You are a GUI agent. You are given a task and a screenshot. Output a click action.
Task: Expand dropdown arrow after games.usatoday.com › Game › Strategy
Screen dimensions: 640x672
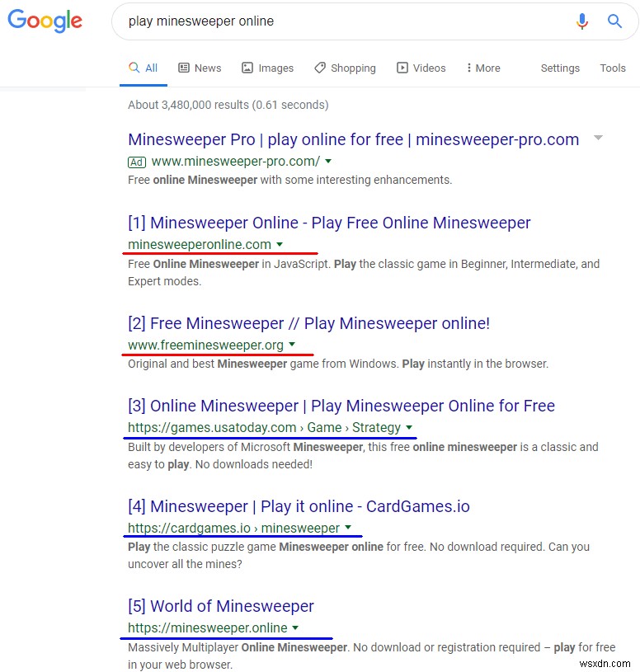(x=409, y=427)
